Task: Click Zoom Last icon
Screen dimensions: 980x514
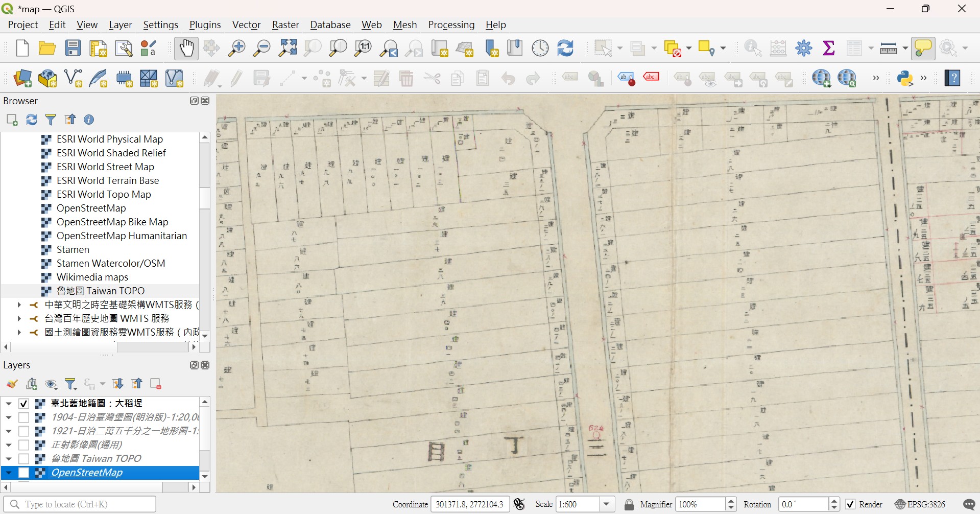Action: click(389, 48)
